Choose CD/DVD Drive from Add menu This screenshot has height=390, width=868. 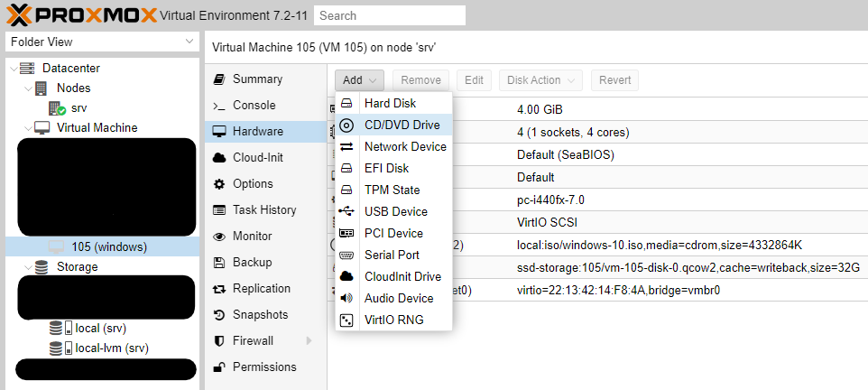pyautogui.click(x=393, y=125)
